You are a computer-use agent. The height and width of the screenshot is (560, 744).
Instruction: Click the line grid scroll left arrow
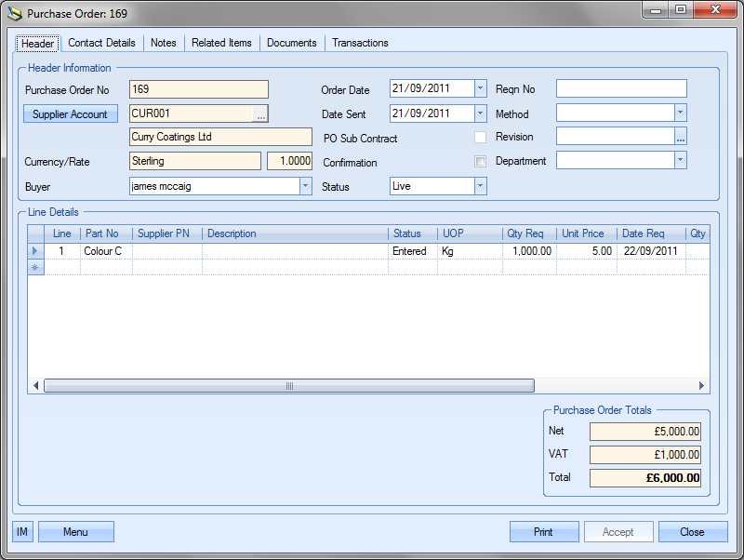click(x=36, y=386)
